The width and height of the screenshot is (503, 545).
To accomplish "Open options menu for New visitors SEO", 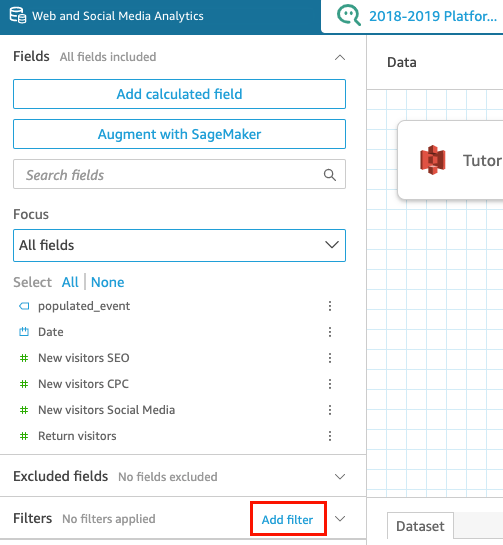I will 330,358.
